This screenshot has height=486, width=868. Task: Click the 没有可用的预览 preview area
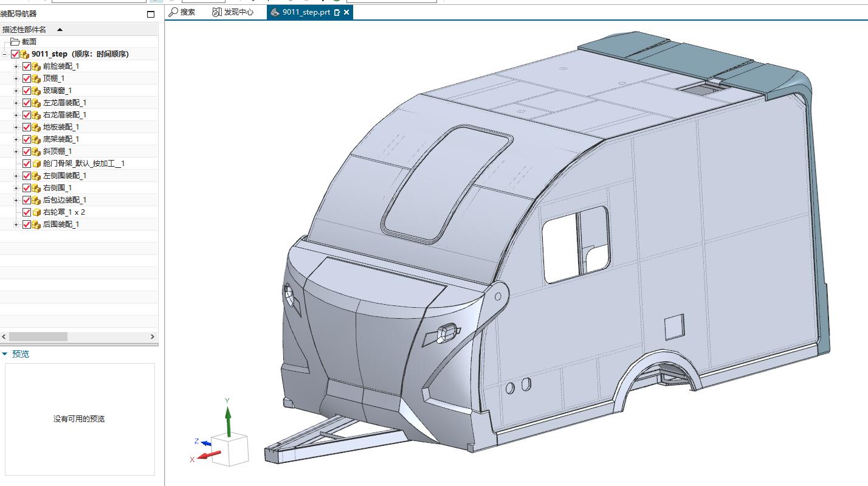click(79, 419)
